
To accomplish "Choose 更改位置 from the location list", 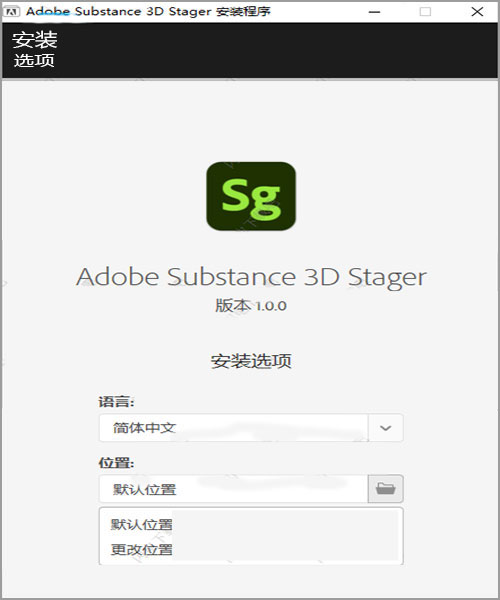I will coord(142,549).
